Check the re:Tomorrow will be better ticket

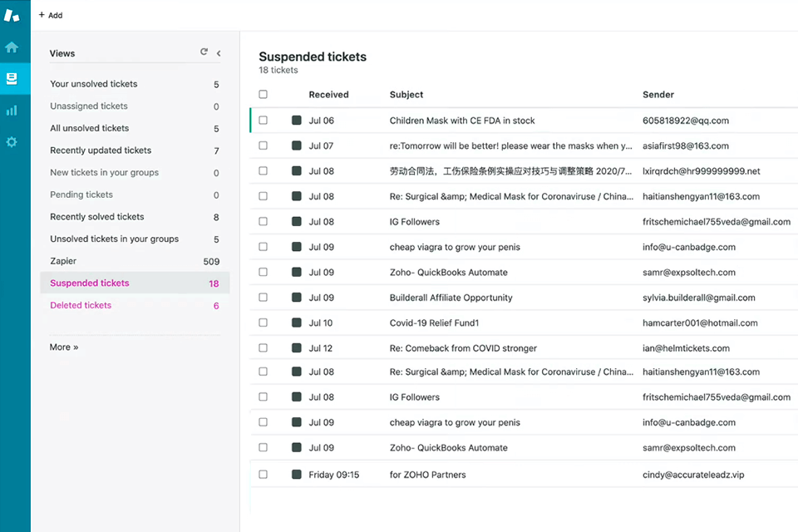264,145
